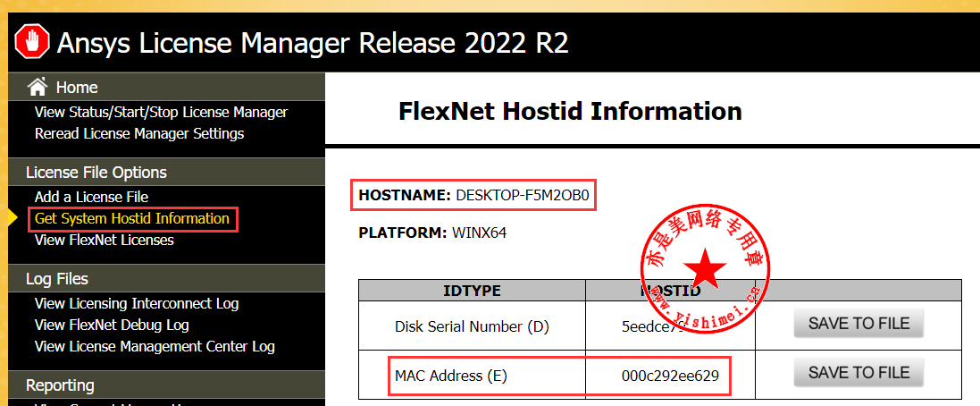Select Reread License Manager Settings
The image size is (980, 406).
[x=139, y=134]
